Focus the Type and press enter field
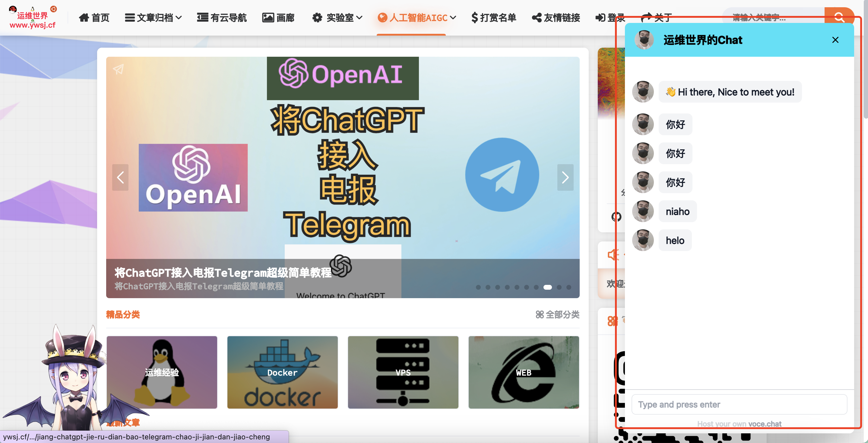Viewport: 868px width, 443px height. (739, 404)
